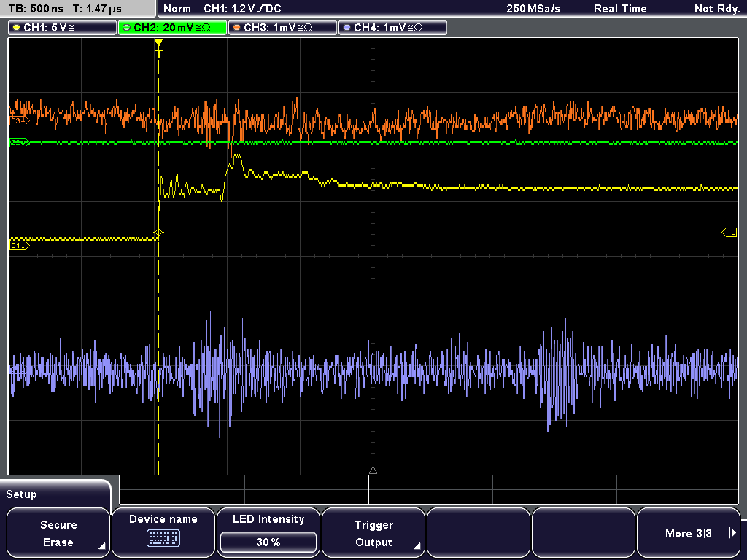Click the Real Time acquisition label
Image resolution: width=747 pixels, height=560 pixels.
(x=620, y=9)
